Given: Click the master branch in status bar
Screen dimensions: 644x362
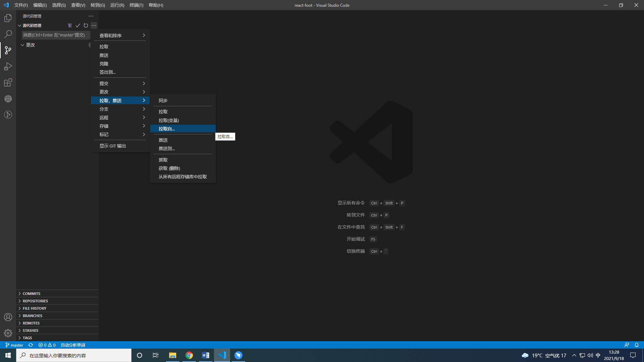Looking at the screenshot, I should pyautogui.click(x=14, y=345).
